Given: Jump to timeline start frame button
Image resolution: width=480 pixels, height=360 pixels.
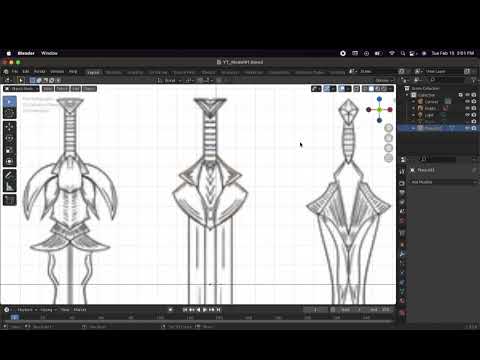Looking at the screenshot, I should (185, 310).
